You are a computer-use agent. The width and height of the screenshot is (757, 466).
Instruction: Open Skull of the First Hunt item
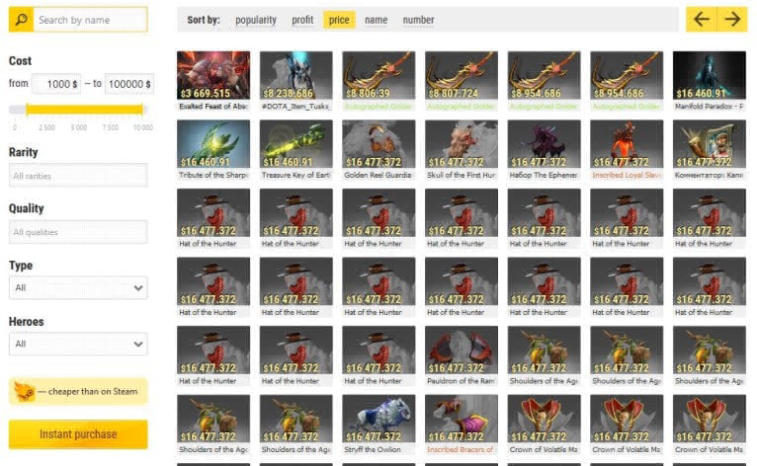tap(461, 150)
